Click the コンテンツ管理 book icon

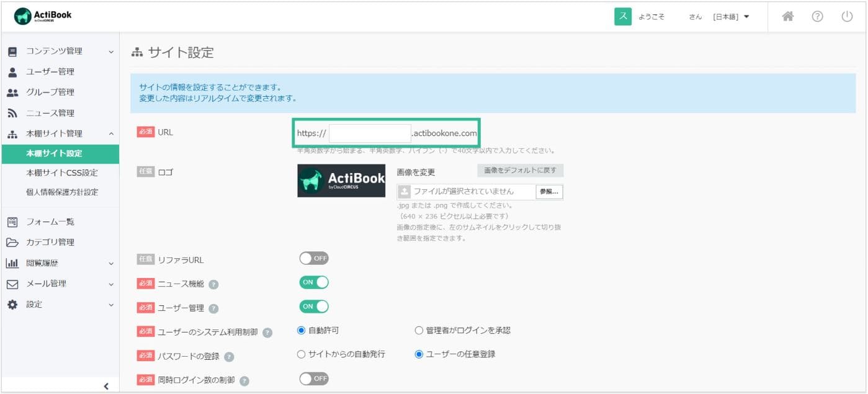coord(12,51)
